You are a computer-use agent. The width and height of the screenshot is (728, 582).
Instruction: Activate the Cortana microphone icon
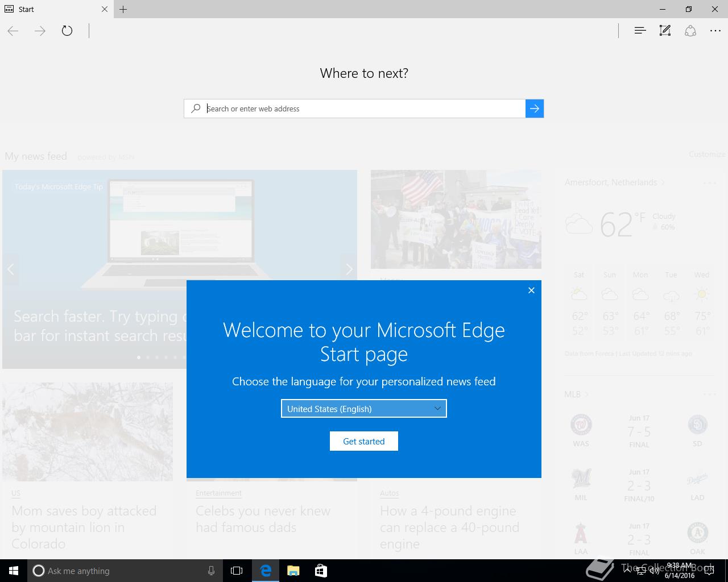[x=211, y=571]
